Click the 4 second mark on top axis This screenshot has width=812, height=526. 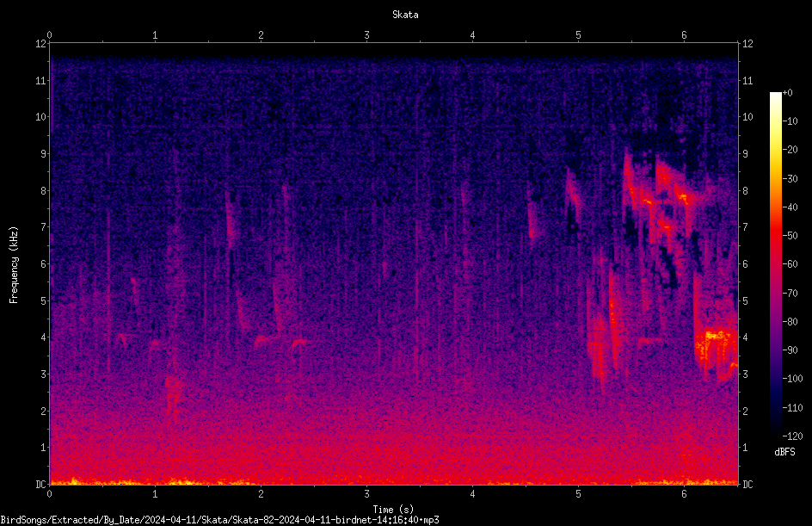(x=472, y=35)
